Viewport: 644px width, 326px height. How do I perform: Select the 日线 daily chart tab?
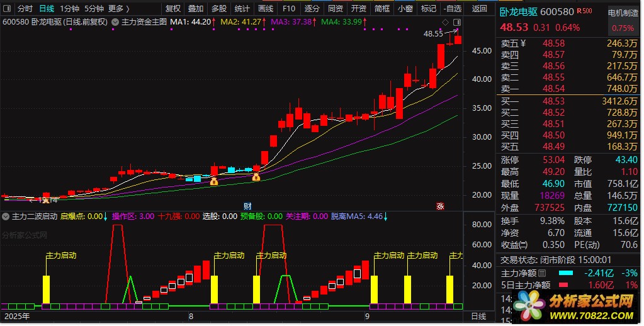tap(47, 9)
